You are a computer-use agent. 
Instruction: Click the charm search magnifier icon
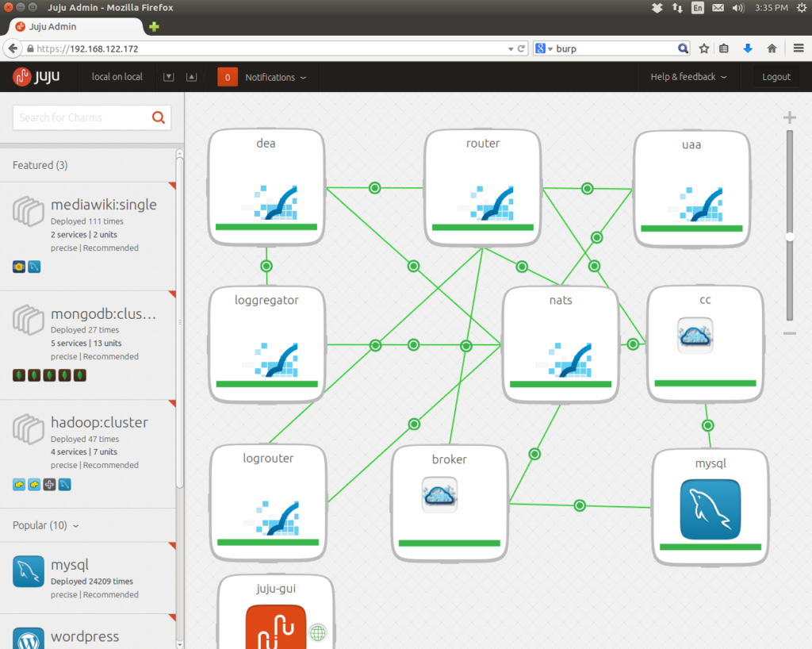pyautogui.click(x=159, y=117)
